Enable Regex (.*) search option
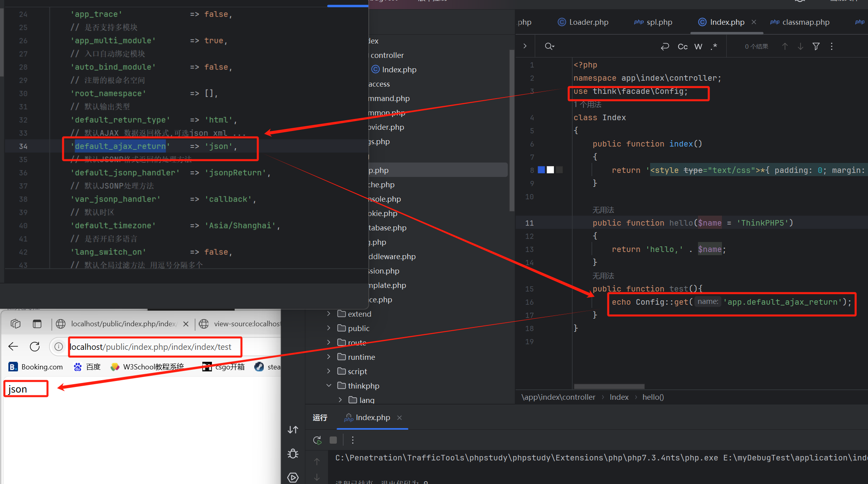The width and height of the screenshot is (868, 484). (714, 47)
